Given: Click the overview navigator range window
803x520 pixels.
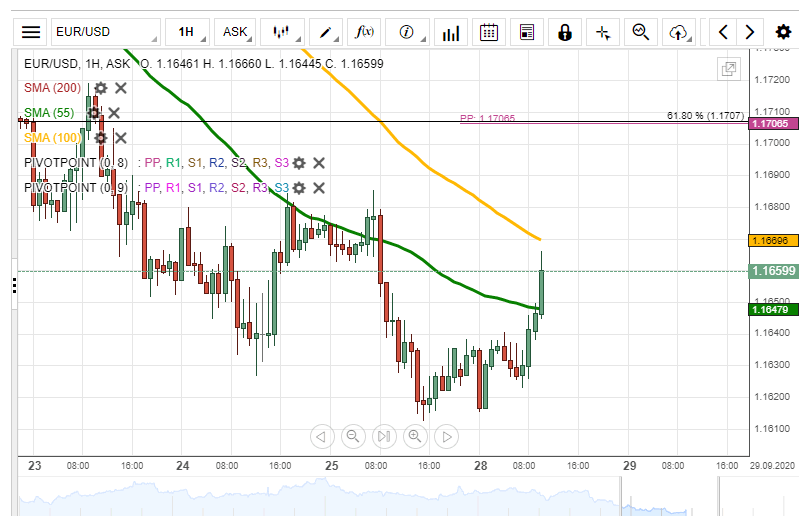Looking at the screenshot, I should [x=670, y=496].
